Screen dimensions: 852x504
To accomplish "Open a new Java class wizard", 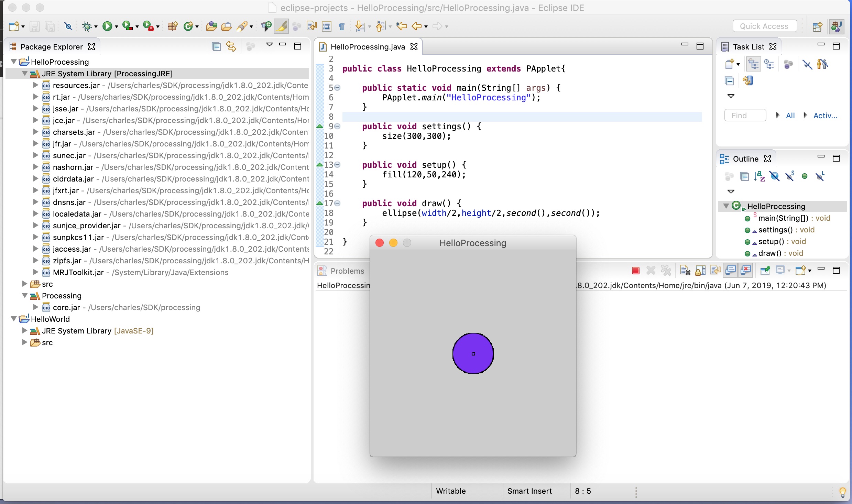I will click(189, 26).
